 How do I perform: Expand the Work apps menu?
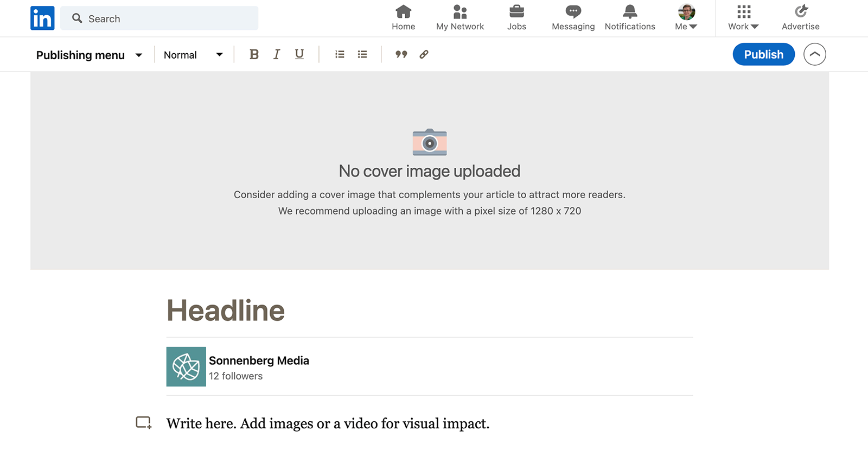[x=743, y=18]
